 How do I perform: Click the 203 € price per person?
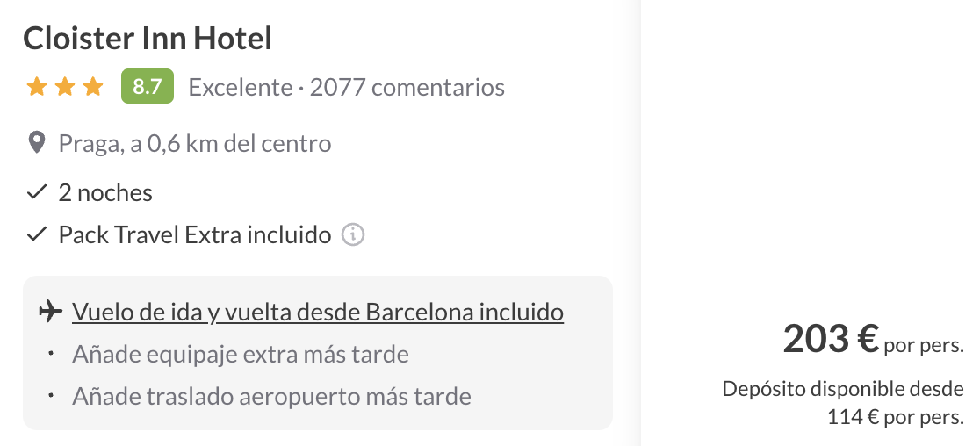tap(831, 338)
